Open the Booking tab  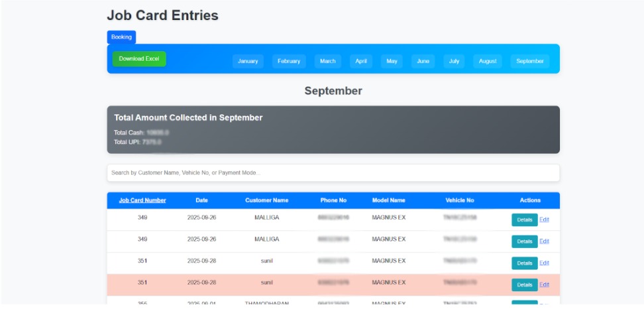121,37
